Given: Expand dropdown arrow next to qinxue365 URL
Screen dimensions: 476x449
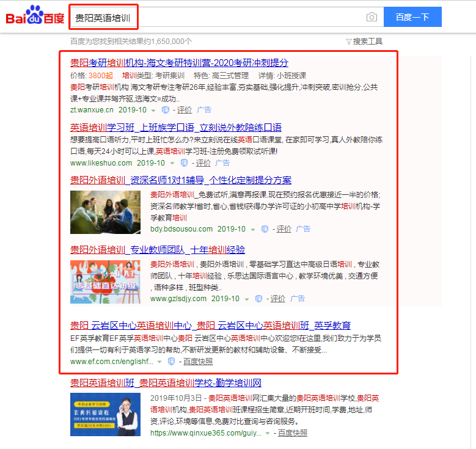Looking at the screenshot, I should pyautogui.click(x=267, y=433).
